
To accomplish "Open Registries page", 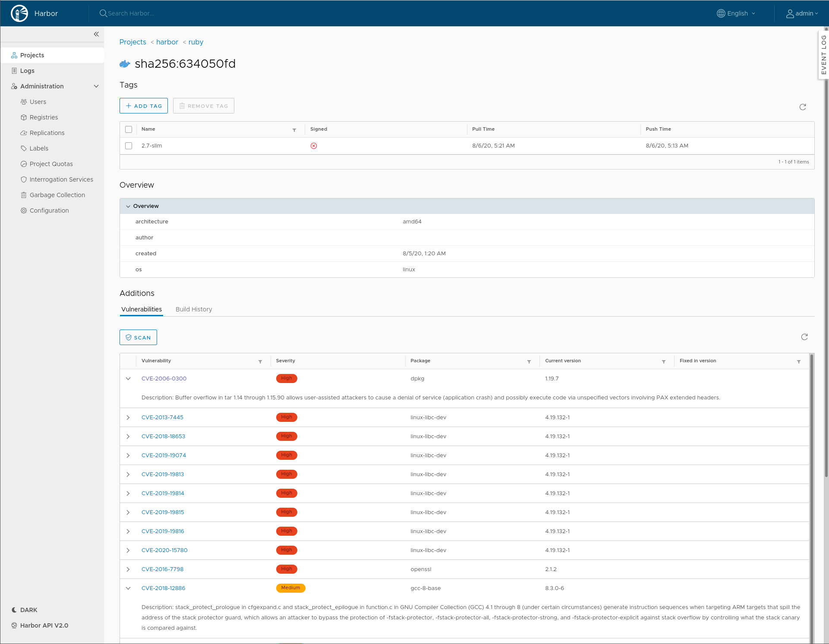I will coord(44,117).
